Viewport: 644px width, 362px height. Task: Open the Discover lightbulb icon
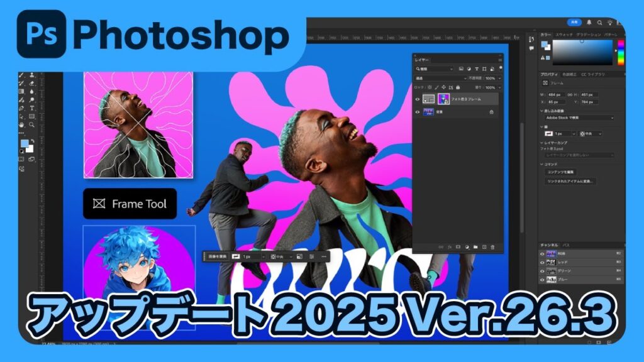(610, 23)
